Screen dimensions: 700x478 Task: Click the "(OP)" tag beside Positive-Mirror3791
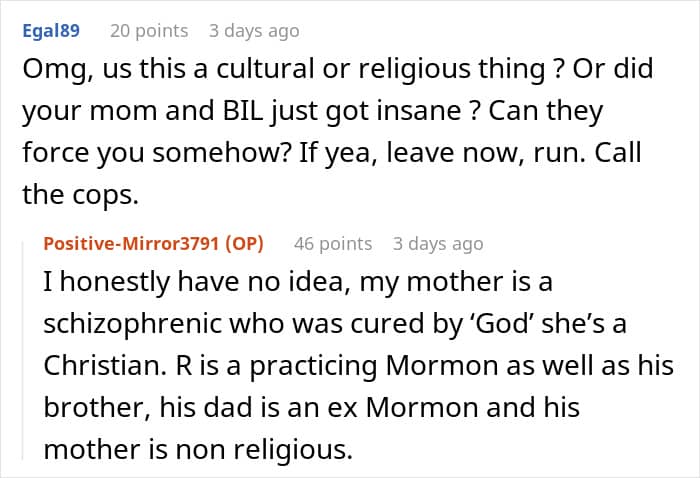[x=244, y=244]
